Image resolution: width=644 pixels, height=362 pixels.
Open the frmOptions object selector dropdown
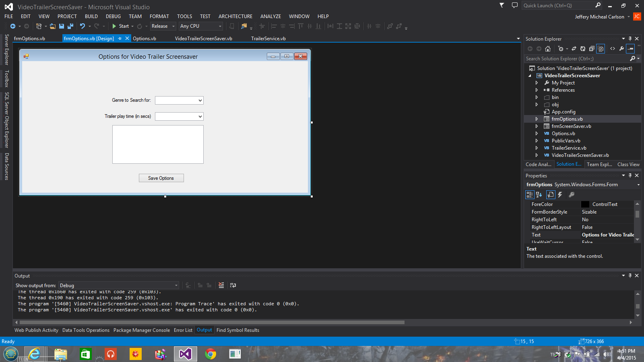click(x=638, y=185)
